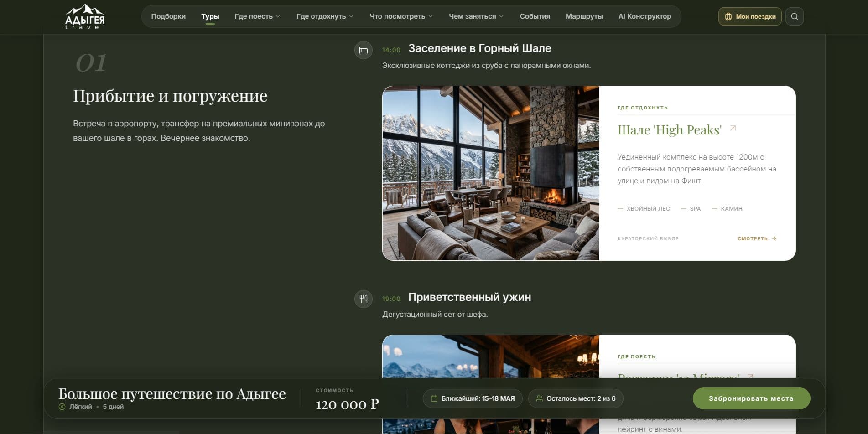Open the AI Конструктор page
This screenshot has height=434, width=868.
tap(645, 16)
